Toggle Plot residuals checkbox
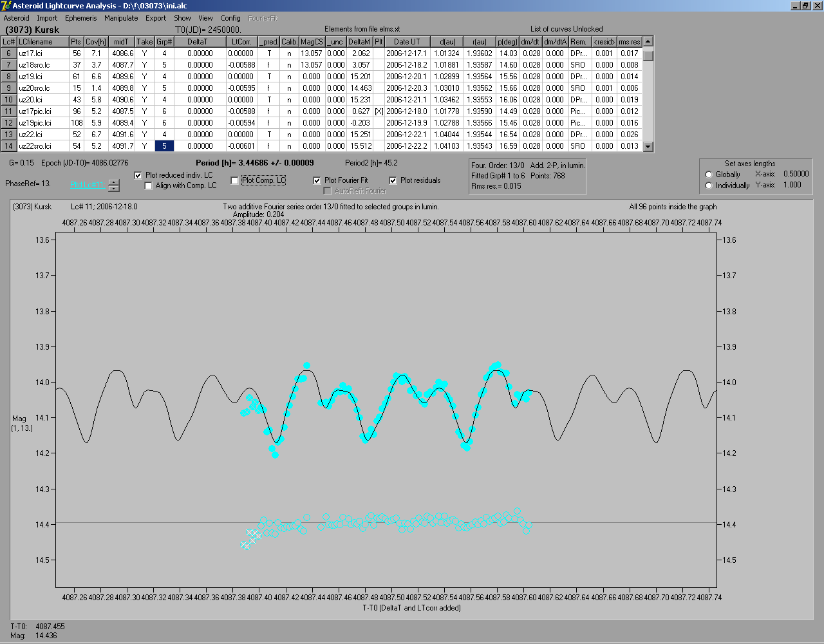 coord(393,180)
